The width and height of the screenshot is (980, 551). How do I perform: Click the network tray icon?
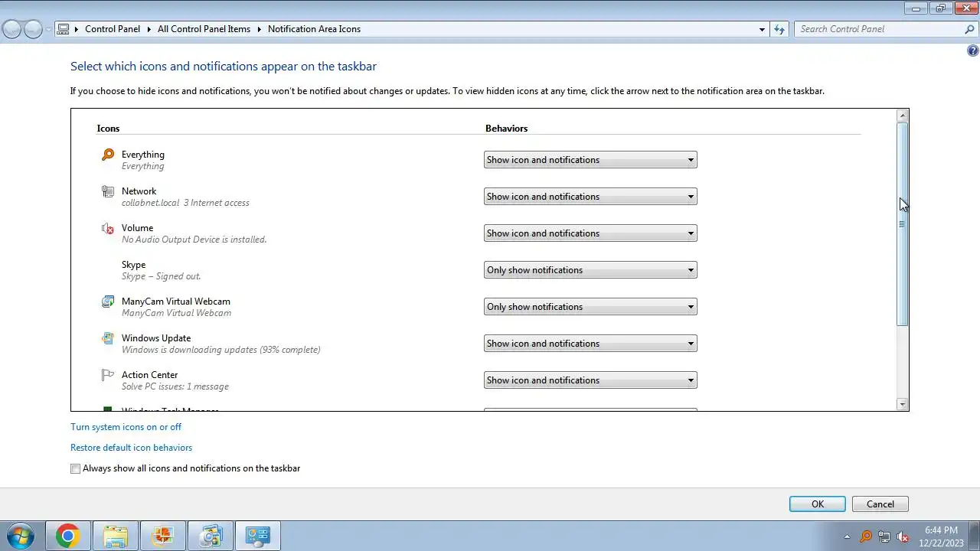click(884, 536)
